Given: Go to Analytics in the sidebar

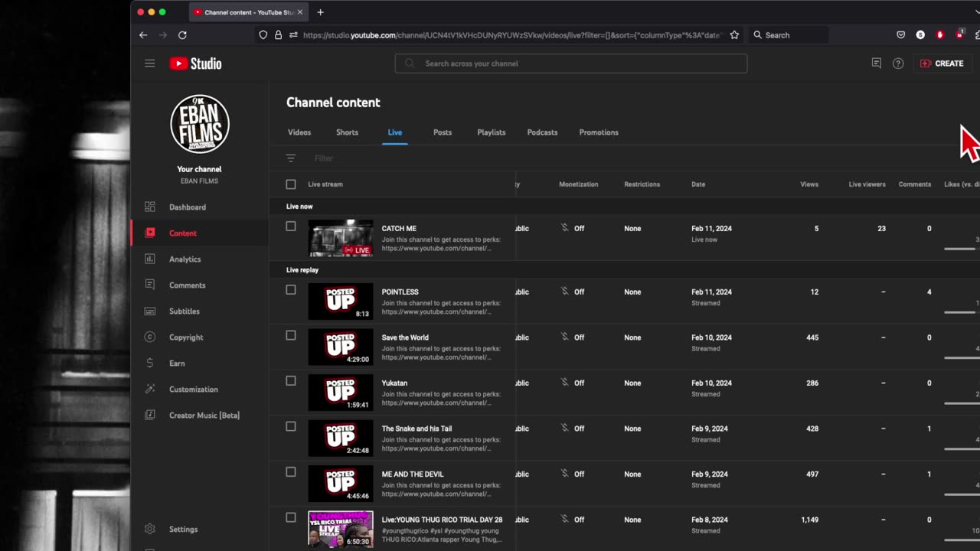Looking at the screenshot, I should pos(185,259).
